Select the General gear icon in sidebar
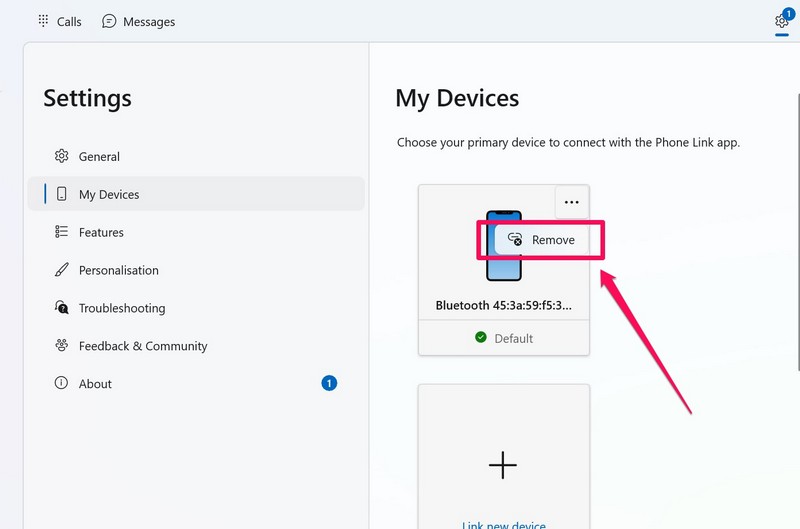 point(62,156)
